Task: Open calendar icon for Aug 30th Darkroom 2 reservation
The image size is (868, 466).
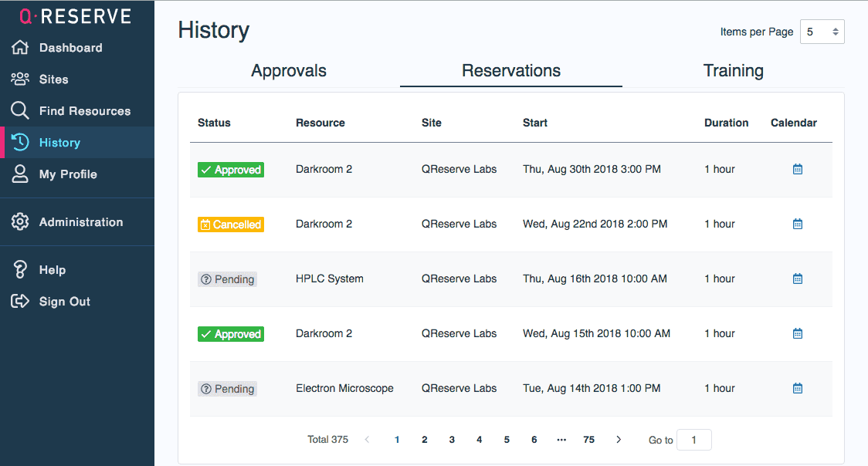Action: [798, 169]
